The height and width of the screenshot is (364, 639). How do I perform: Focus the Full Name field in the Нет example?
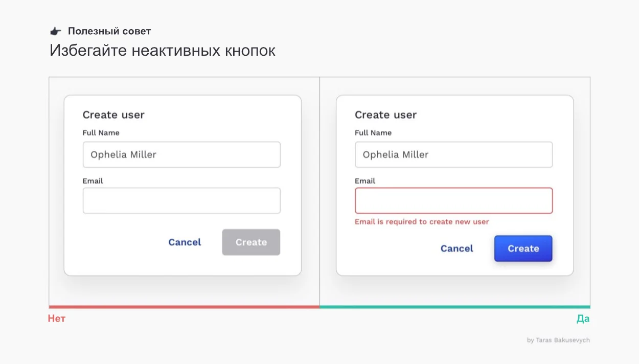tap(181, 154)
